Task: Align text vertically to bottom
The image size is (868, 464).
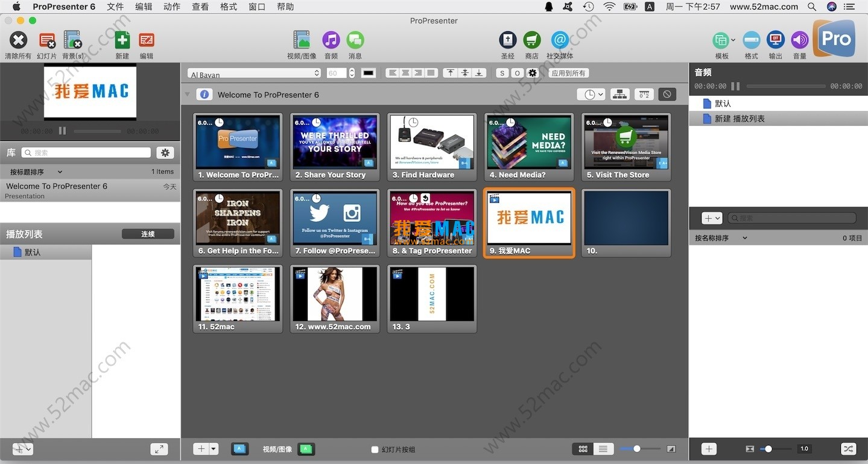Action: 479,73
